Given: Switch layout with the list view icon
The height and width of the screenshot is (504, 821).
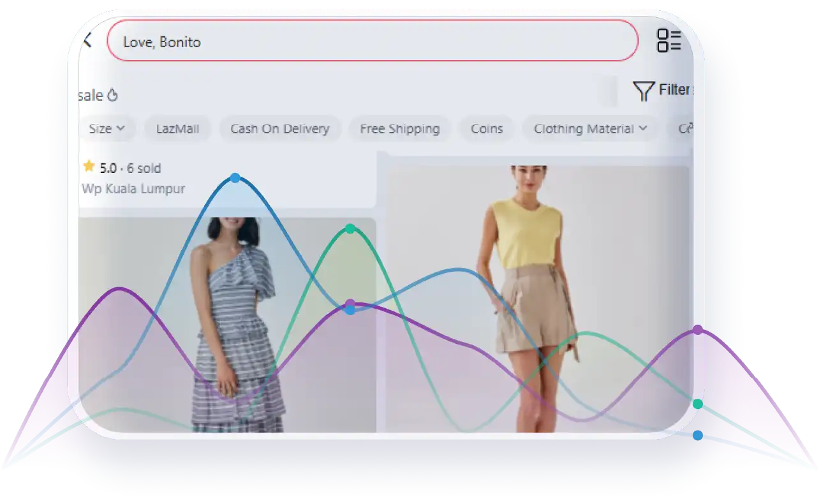Looking at the screenshot, I should click(669, 40).
